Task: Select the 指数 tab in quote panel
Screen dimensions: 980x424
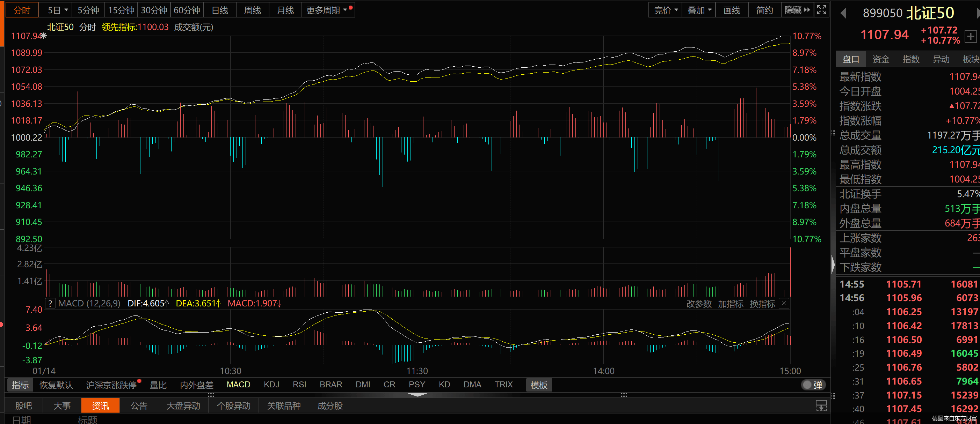Action: click(x=911, y=59)
